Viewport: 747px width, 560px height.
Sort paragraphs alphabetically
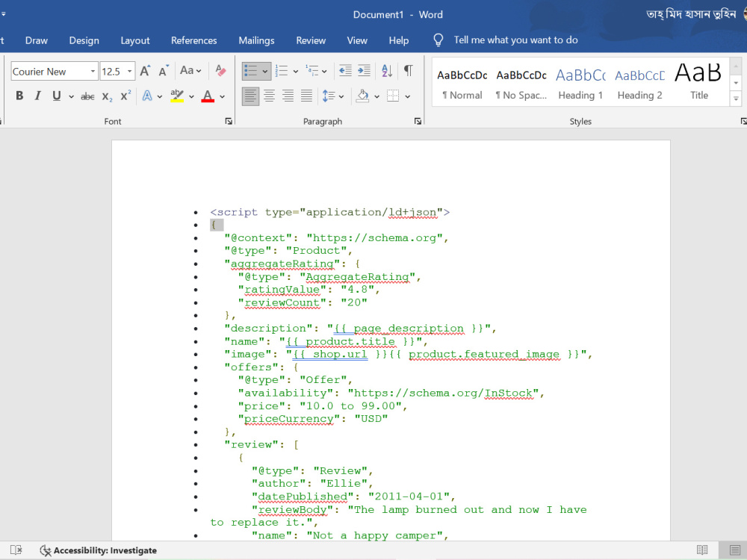click(x=387, y=71)
